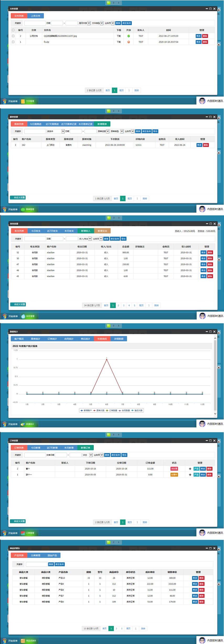The width and height of the screenshot is (224, 644).
Task: Click the plus icon in order row 曹十
Action: 190,469
